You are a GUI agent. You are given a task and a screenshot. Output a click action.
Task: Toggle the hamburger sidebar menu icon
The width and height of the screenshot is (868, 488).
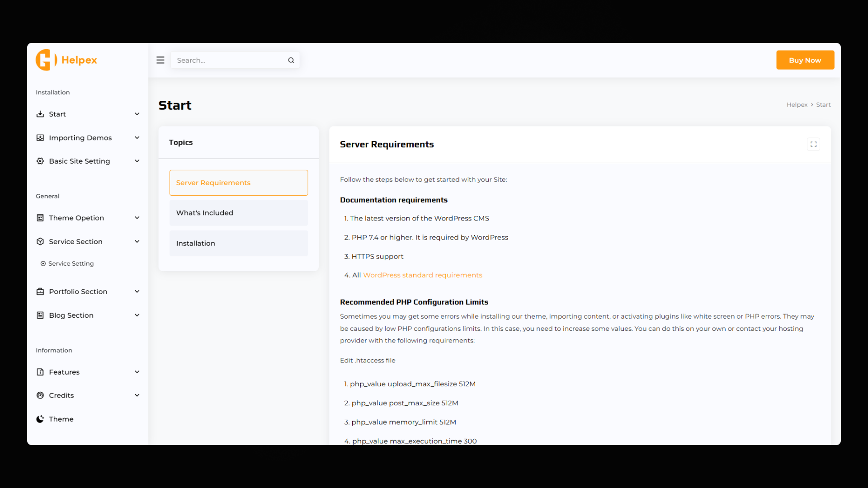click(x=160, y=60)
